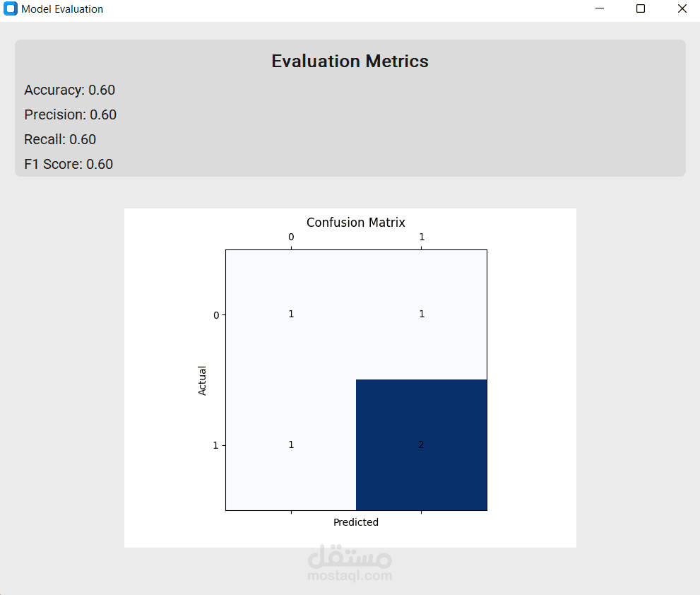Select the Precision: 0.60 metric
Screen dimensions: 700x595
[x=71, y=114]
